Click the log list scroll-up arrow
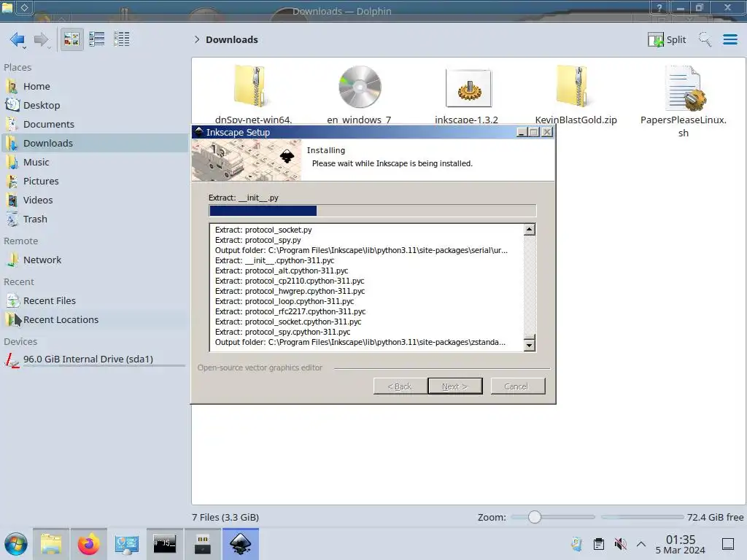The height and width of the screenshot is (560, 747). click(530, 230)
